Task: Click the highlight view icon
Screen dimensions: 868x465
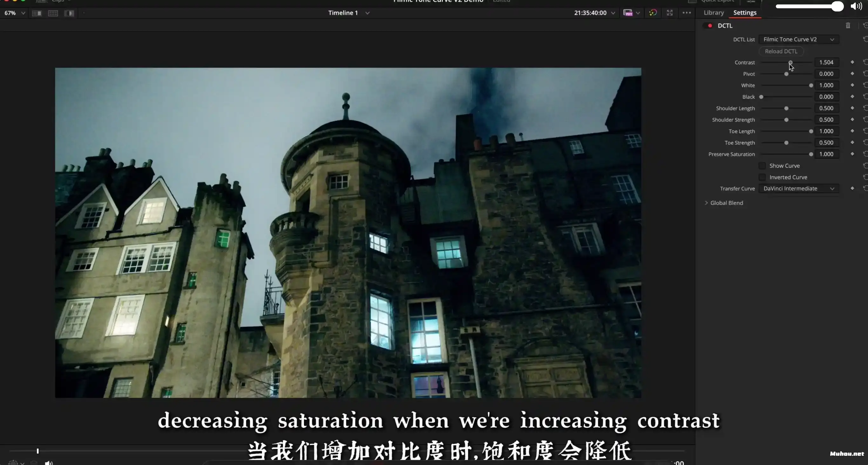Action: point(69,13)
